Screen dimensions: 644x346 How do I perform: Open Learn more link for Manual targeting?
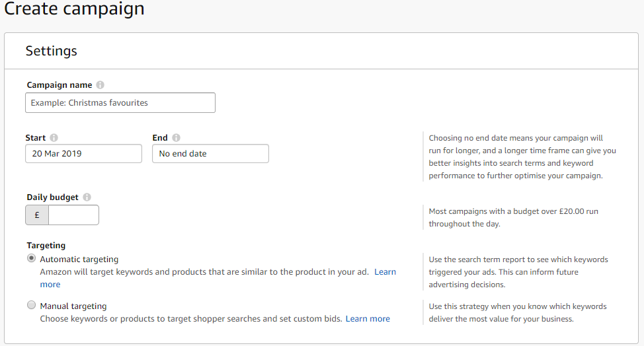pos(368,318)
